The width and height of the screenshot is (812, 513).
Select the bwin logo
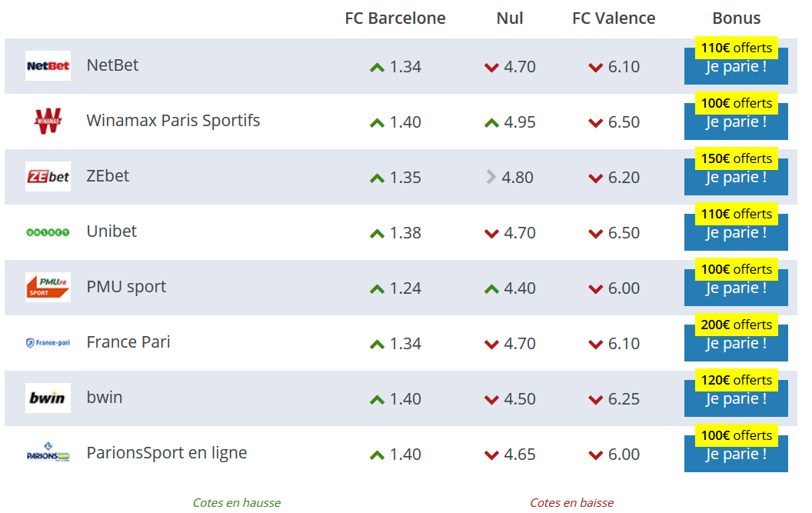pos(48,398)
